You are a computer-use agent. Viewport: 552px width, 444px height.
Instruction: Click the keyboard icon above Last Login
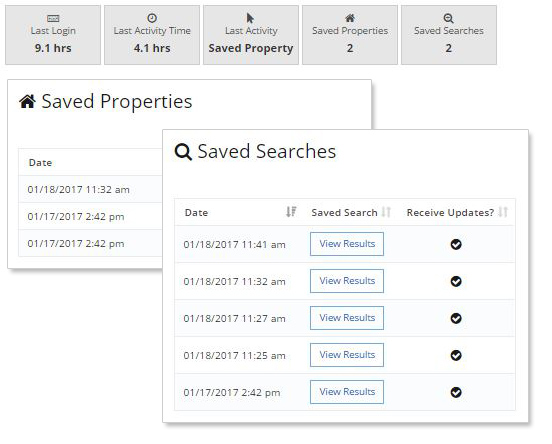coord(53,18)
